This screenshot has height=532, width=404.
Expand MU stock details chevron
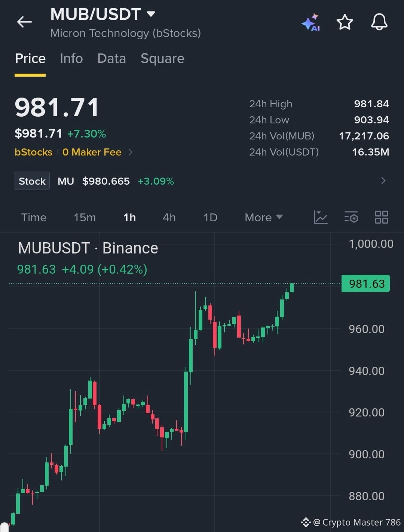point(383,181)
